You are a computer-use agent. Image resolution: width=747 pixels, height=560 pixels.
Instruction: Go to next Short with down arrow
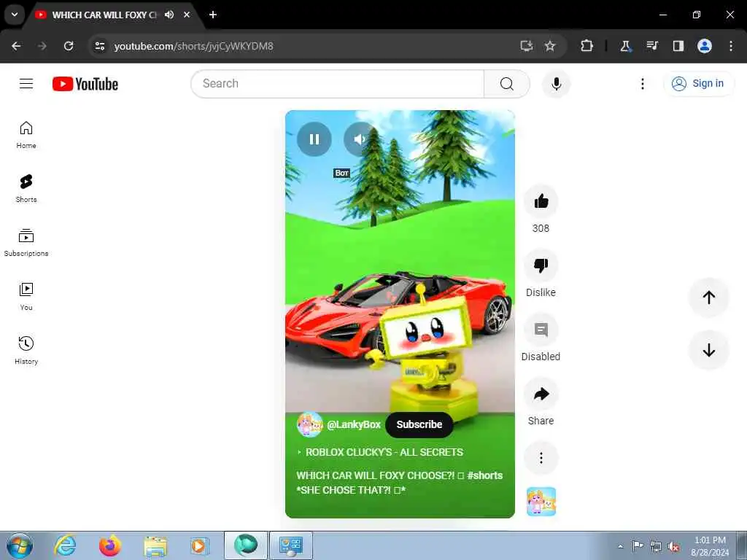click(708, 350)
